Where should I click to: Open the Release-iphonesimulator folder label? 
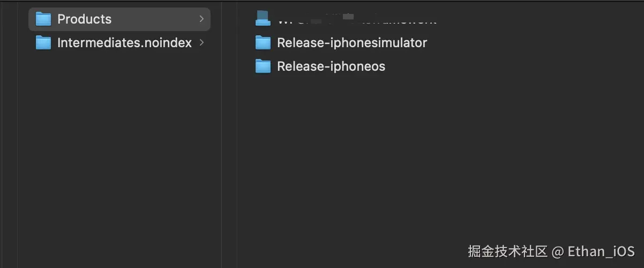pyautogui.click(x=351, y=43)
